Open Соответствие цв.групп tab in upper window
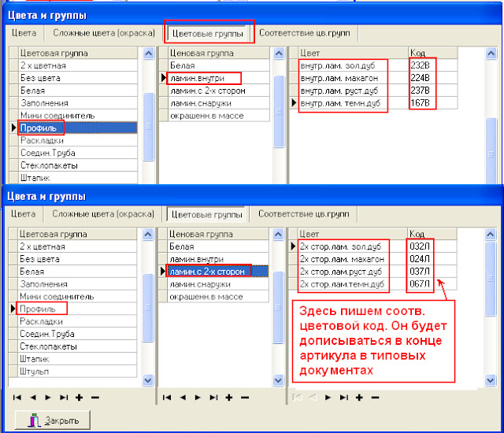This screenshot has width=504, height=433. point(305,33)
